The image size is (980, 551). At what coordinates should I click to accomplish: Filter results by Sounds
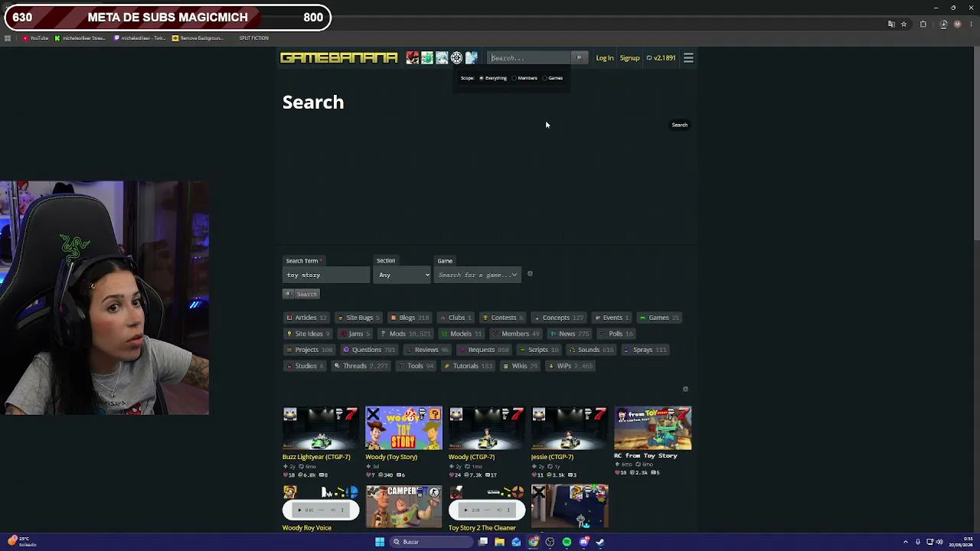coord(590,350)
